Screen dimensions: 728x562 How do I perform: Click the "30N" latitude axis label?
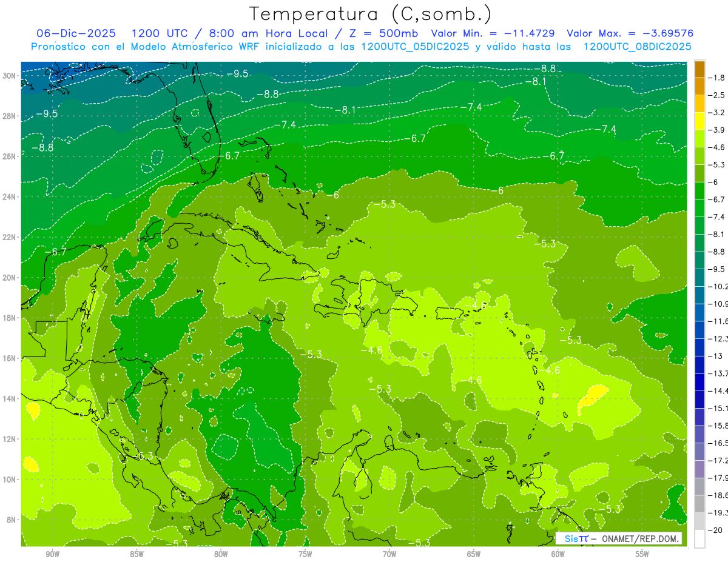(8, 76)
